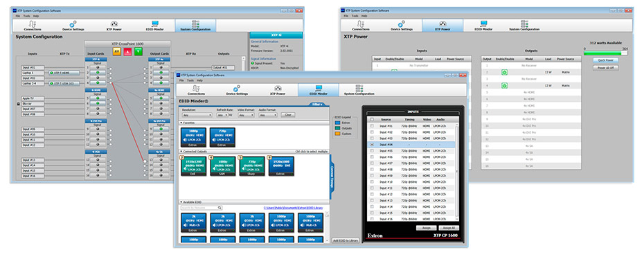Open File menu in System Configuration window
644x257 pixels.
[18, 16]
